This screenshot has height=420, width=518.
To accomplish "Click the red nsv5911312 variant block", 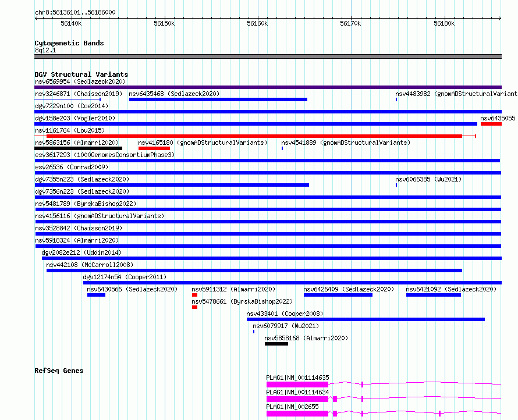I will 194,295.
